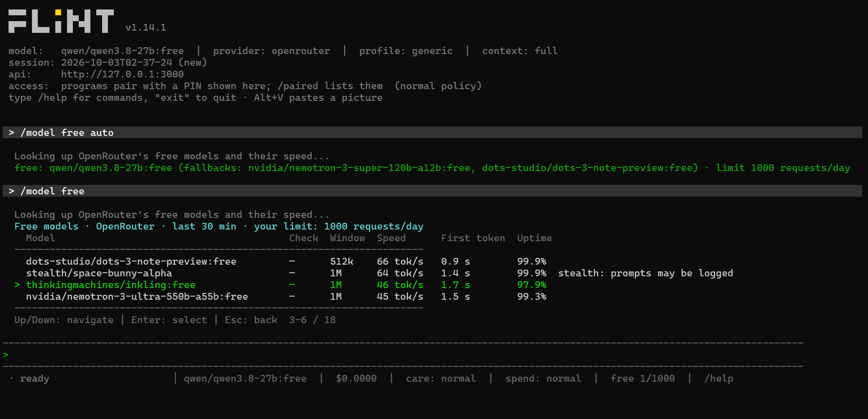Select the dots-studio/dots-3-note-preview:free model row
The image size is (868, 419).
[x=286, y=261]
